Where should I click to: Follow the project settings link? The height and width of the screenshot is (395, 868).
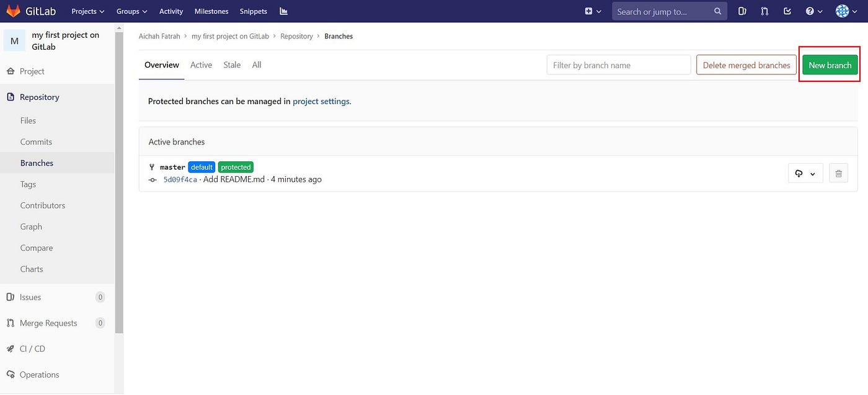pos(321,101)
